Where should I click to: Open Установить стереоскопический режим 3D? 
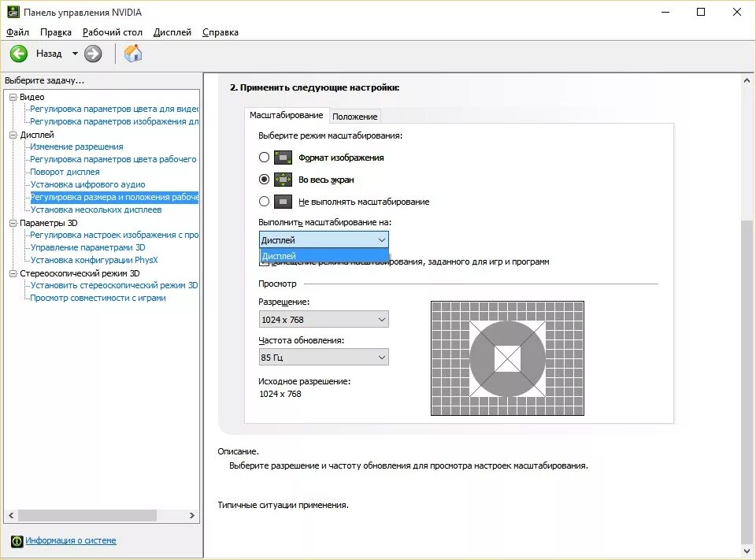pos(114,286)
